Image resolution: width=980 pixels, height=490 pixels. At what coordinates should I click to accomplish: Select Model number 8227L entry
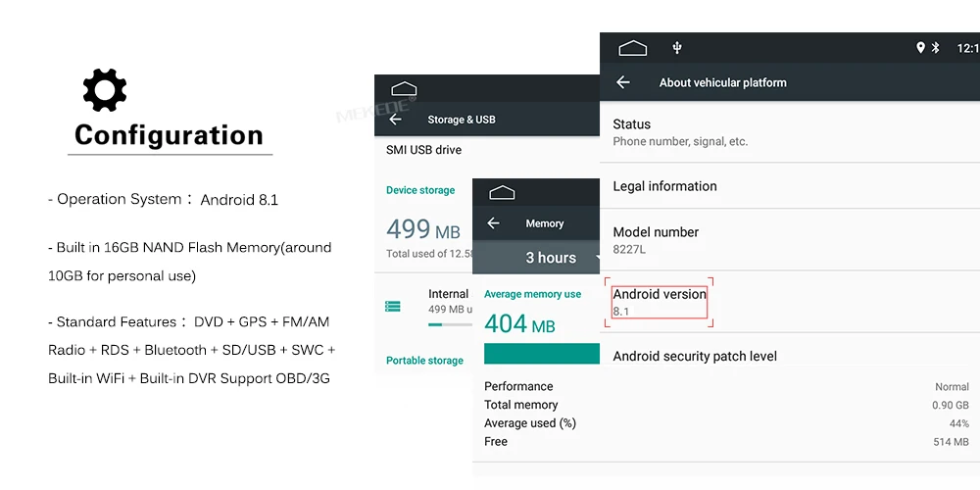(x=790, y=240)
